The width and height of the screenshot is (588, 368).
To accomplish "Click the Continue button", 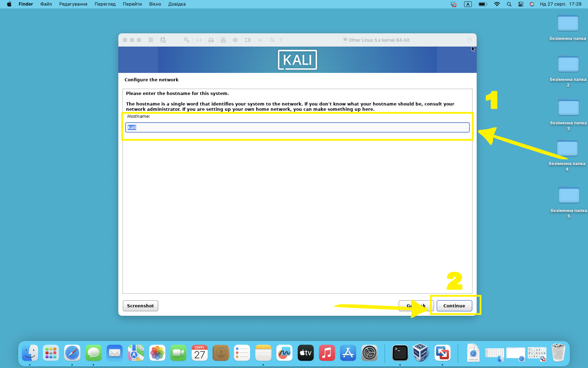I will tap(454, 306).
